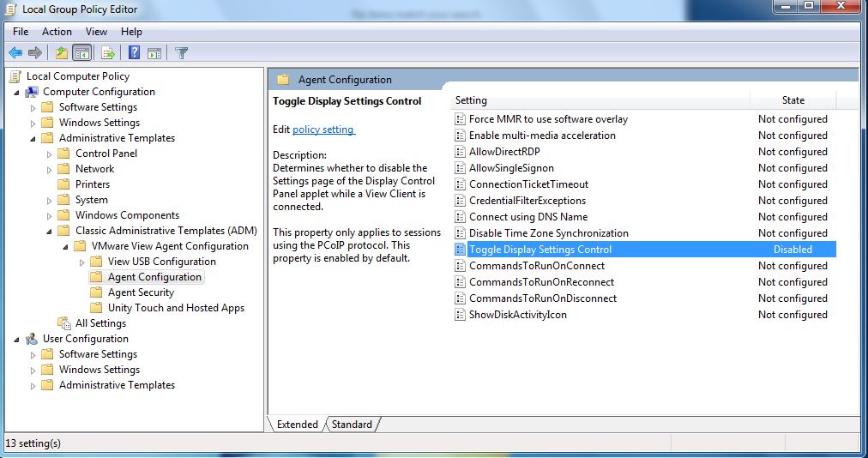Viewport: 868px width, 458px height.
Task: Collapse the Computer Configuration tree node
Action: 18,92
